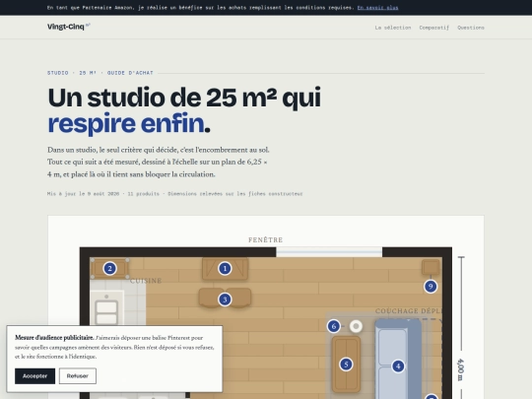Click the FENÊTRE label above the plan
Image resolution: width=532 pixels, height=399 pixels.
(266, 239)
